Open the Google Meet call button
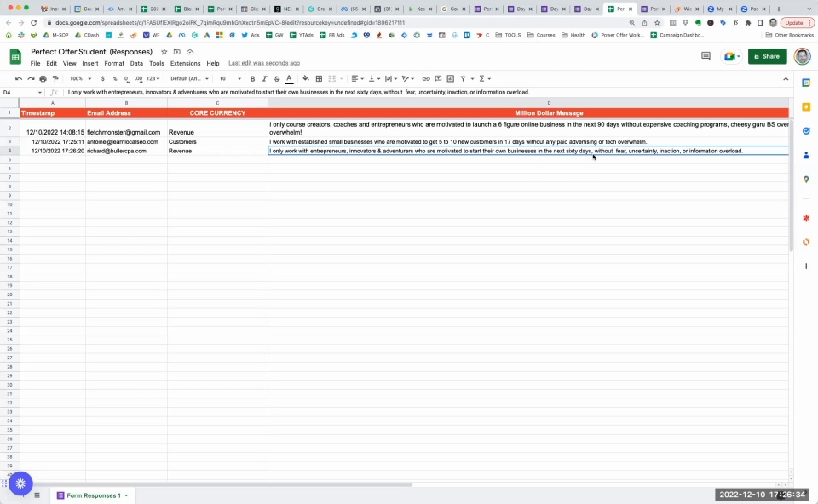This screenshot has height=504, width=818. [x=731, y=56]
